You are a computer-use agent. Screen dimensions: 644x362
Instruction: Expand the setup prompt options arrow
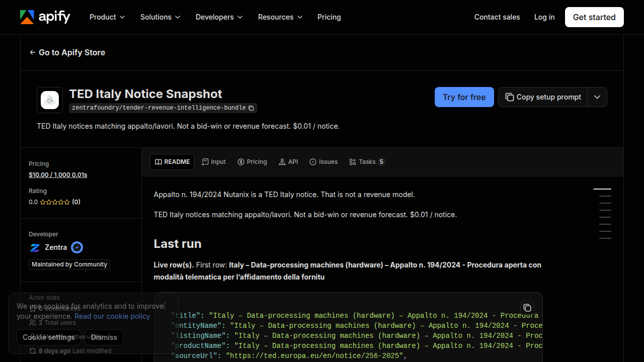597,97
